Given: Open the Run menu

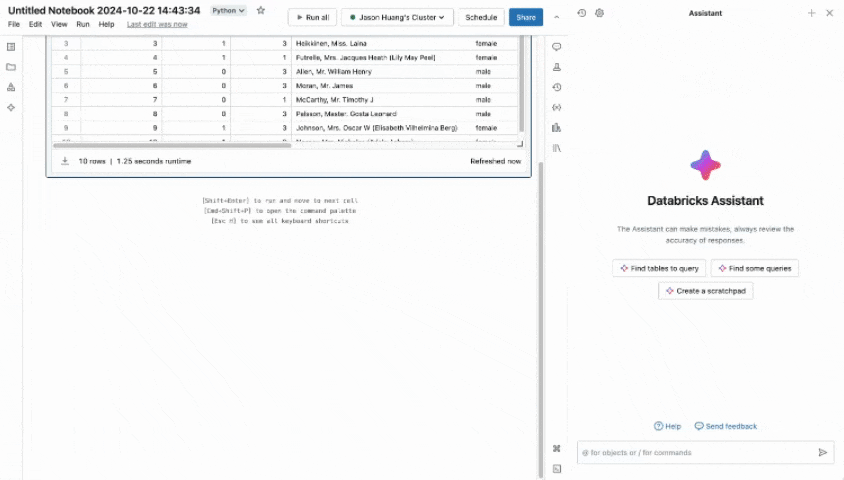Looking at the screenshot, I should click(x=83, y=24).
